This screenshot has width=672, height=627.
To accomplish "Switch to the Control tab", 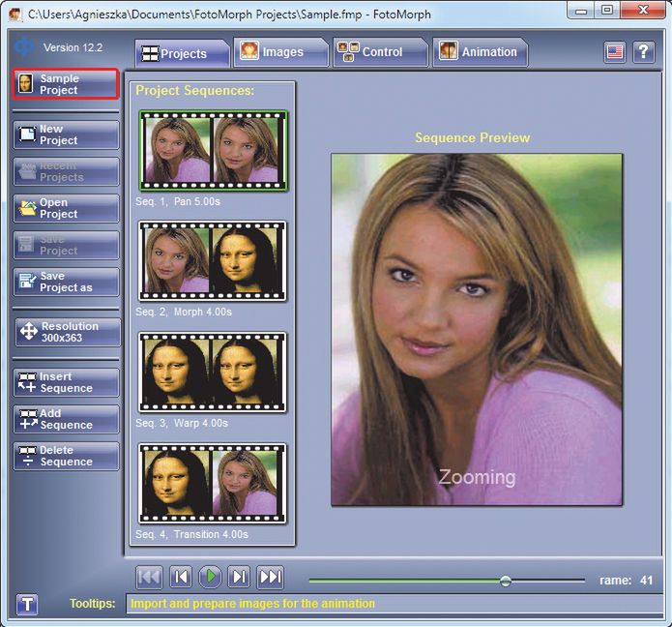I will point(381,52).
